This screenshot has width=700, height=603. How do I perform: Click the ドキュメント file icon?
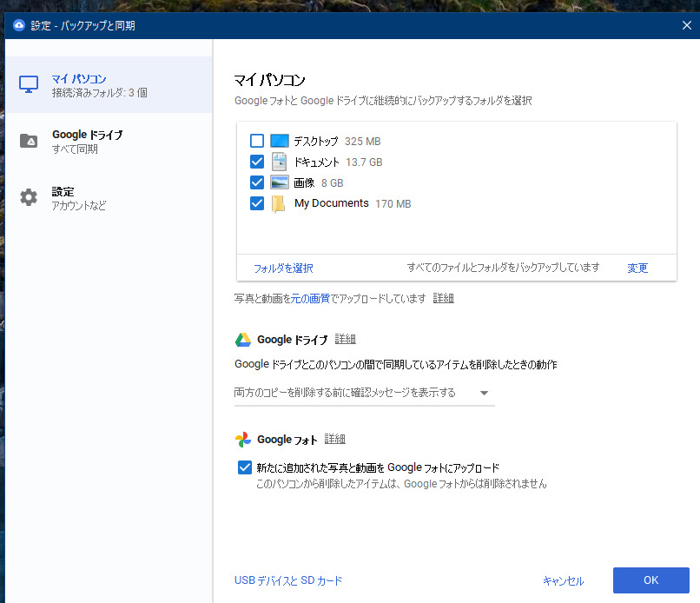[279, 162]
